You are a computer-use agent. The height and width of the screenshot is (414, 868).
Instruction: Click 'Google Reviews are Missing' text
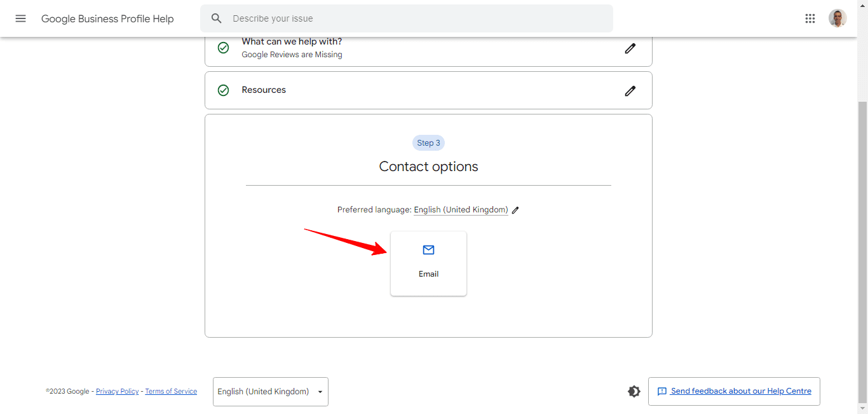[x=292, y=55]
